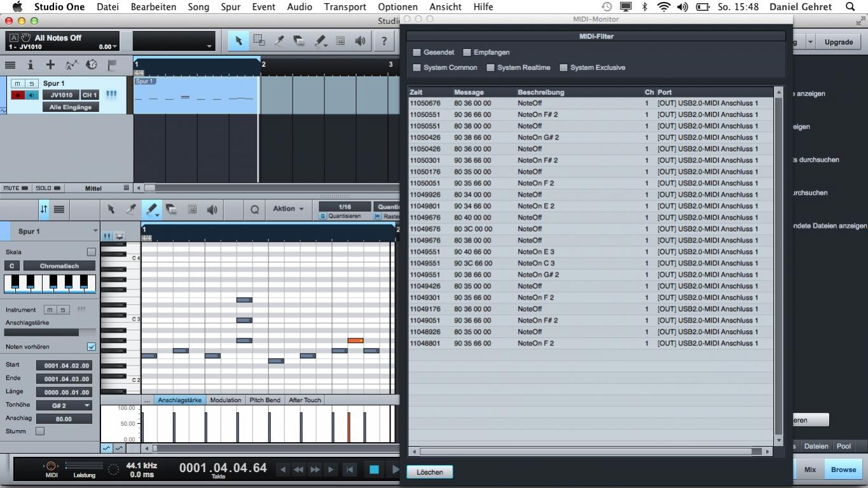Enable the System Exclusive filter checkbox
The width and height of the screenshot is (868, 488).
tap(563, 67)
